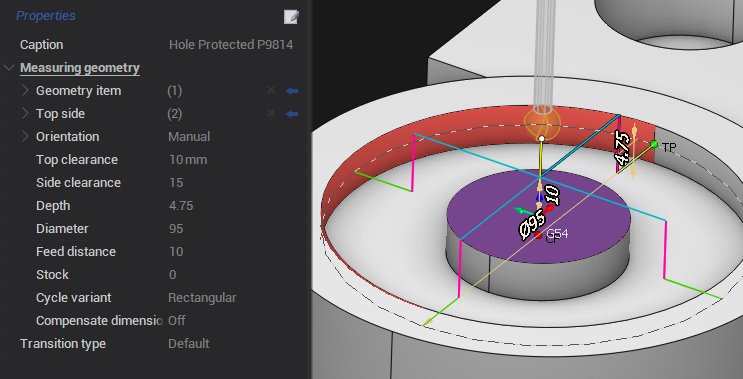The height and width of the screenshot is (379, 743).
Task: Open the Orientation dropdown showing Manual
Action: click(x=189, y=136)
